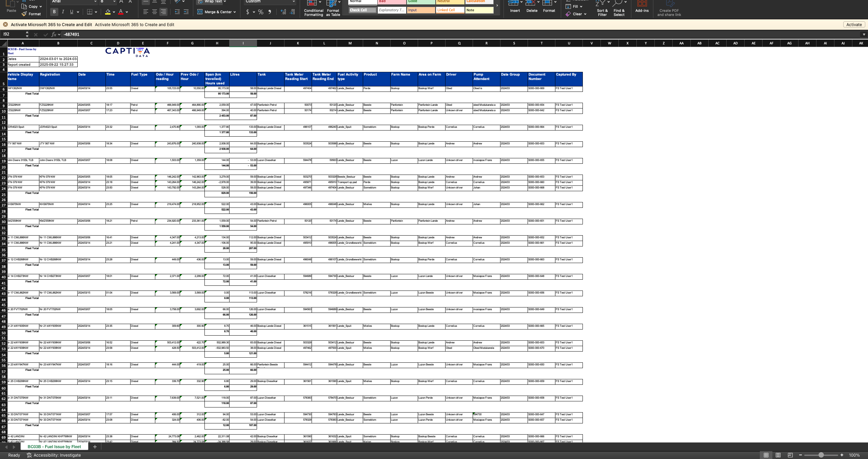Open the Clear dropdown menu
The height and width of the screenshot is (459, 868).
pos(585,14)
